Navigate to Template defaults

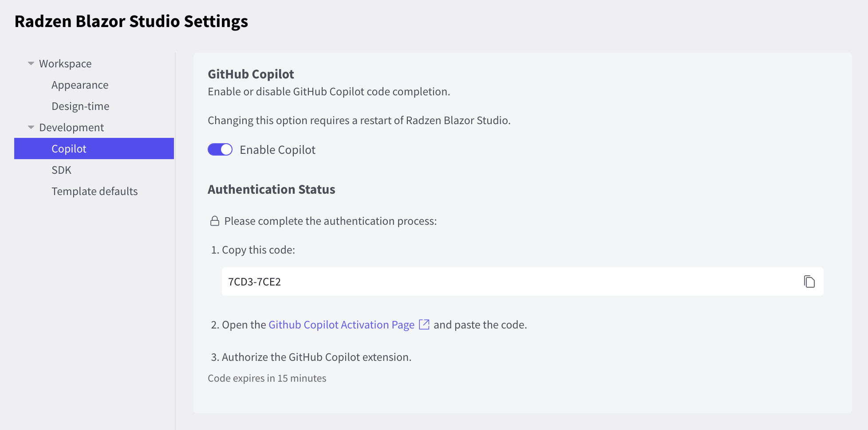95,192
